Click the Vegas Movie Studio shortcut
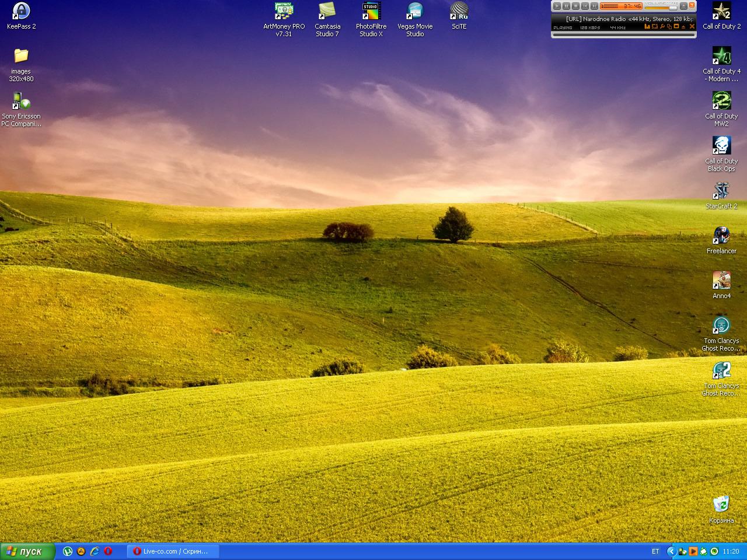This screenshot has height=560, width=747. point(415,11)
